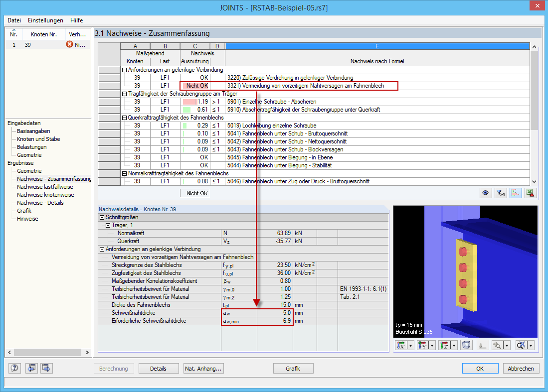Viewport: 548px width, 392px height.
Task: Click the table scrollbar up arrow
Action: [x=534, y=47]
